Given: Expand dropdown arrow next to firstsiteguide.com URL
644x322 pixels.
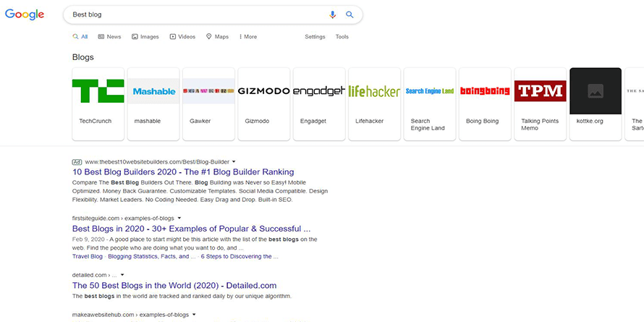Looking at the screenshot, I should coord(179,218).
